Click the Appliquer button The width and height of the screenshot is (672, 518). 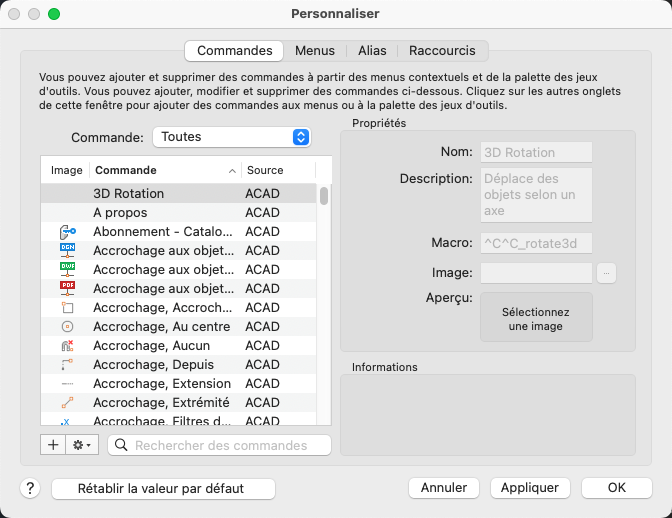pyautogui.click(x=530, y=488)
